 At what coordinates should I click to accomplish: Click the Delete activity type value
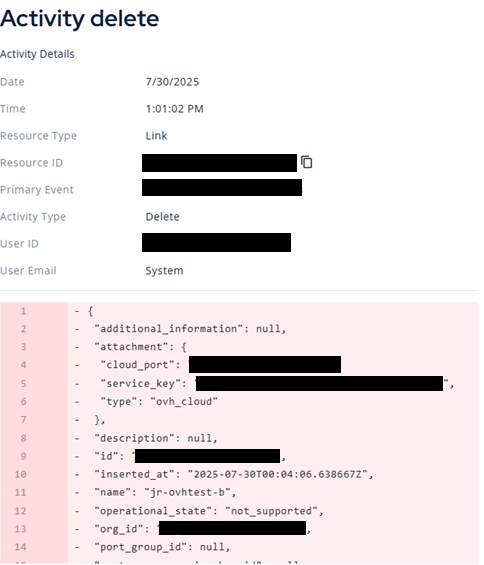tap(162, 217)
